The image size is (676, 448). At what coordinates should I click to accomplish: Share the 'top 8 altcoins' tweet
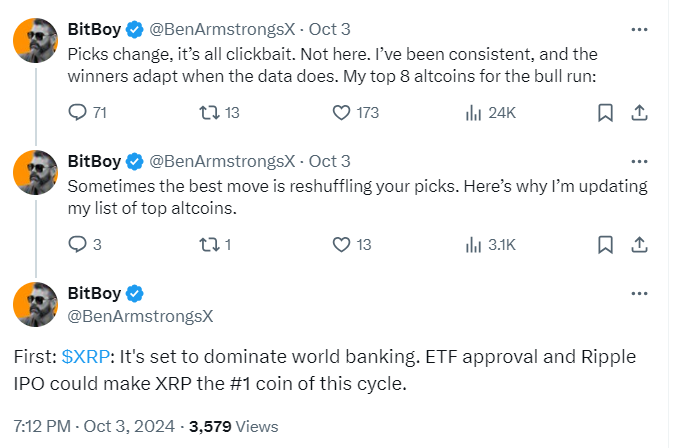(638, 113)
